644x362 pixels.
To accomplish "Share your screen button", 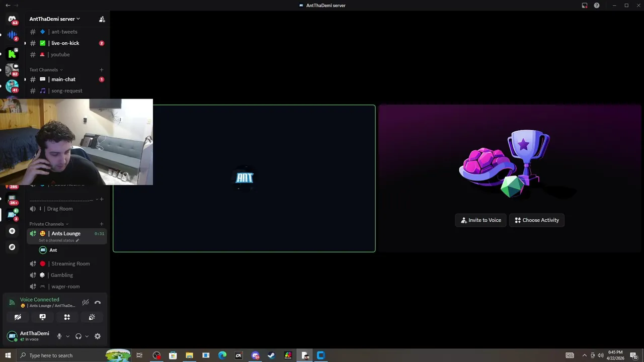I will (x=42, y=317).
